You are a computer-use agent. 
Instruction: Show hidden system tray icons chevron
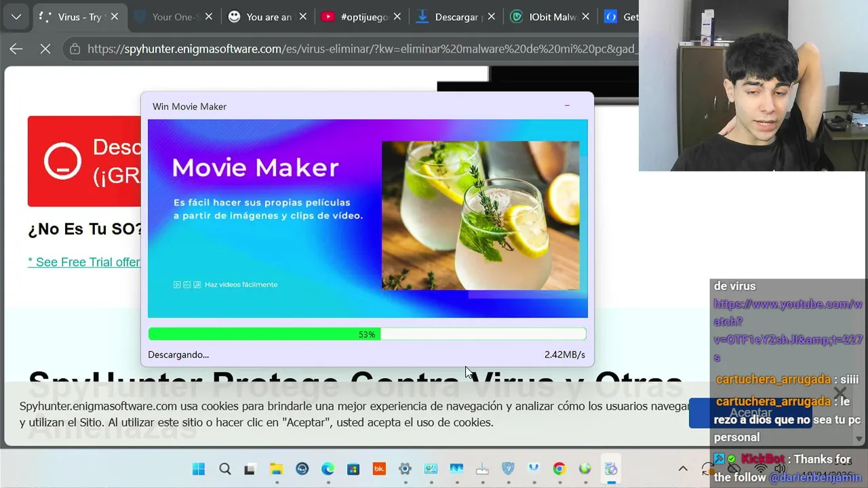pos(683,469)
